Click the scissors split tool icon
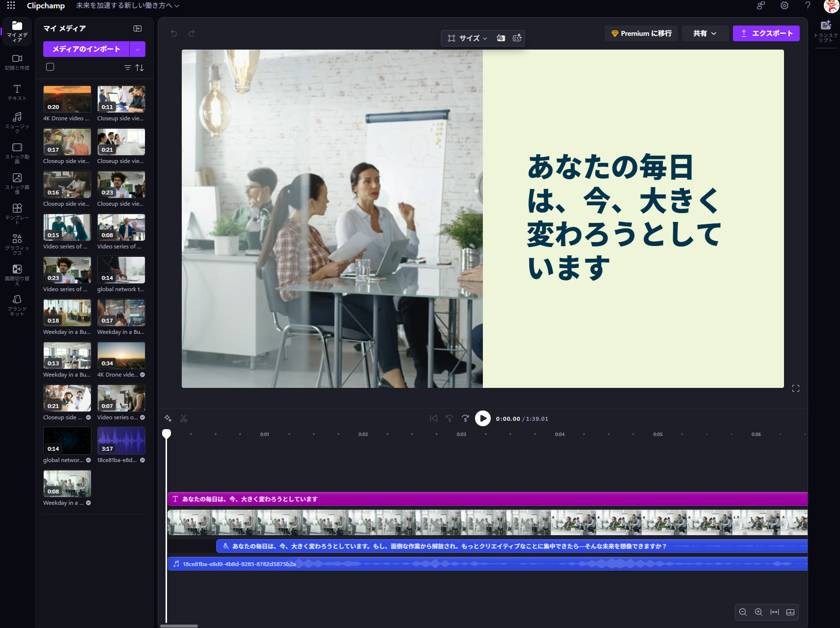840x628 pixels. point(184,418)
